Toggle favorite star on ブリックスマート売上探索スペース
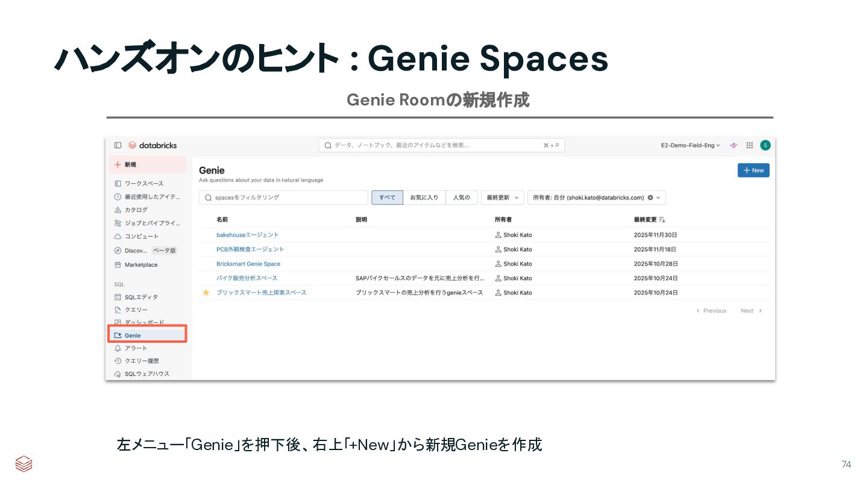This screenshot has width=868, height=488. click(x=206, y=292)
